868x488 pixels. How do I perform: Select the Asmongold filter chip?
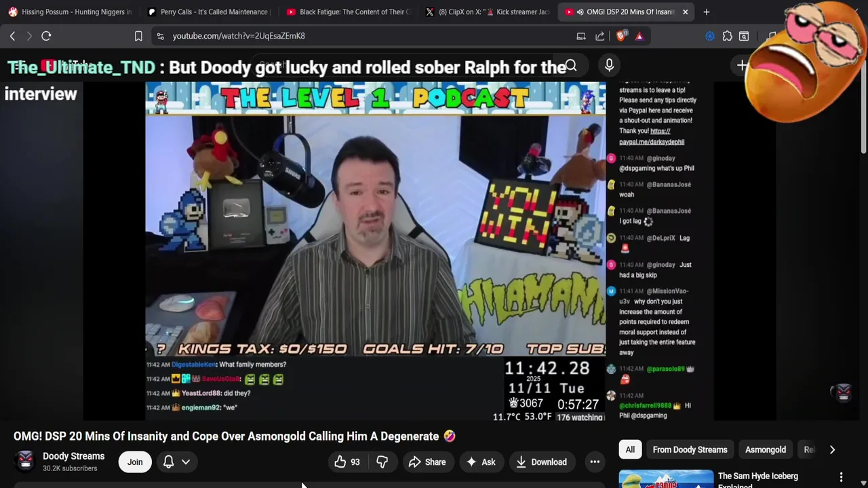(766, 449)
